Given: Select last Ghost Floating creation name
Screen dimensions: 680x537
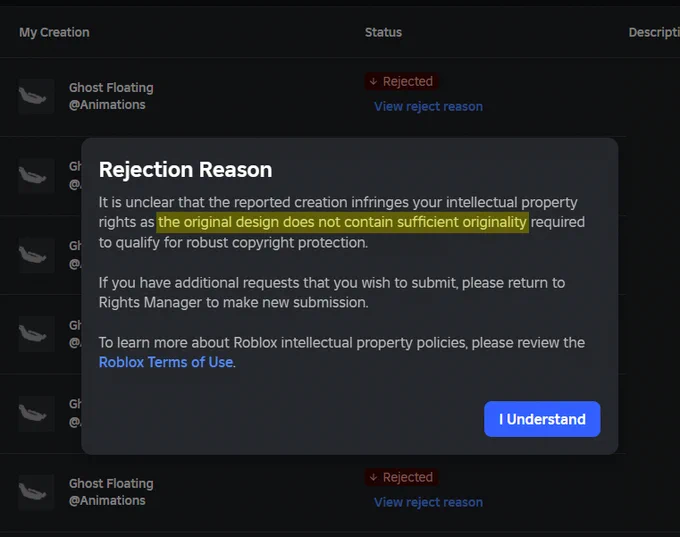Looking at the screenshot, I should (x=111, y=483).
